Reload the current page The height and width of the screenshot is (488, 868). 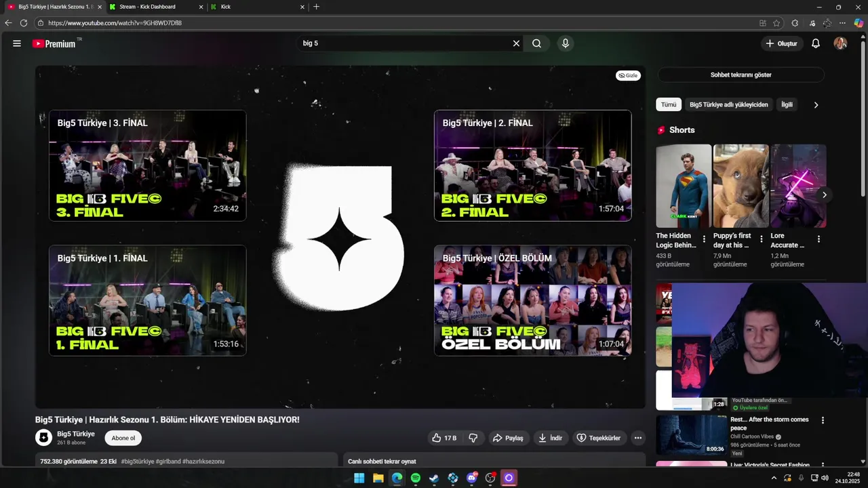click(x=24, y=23)
